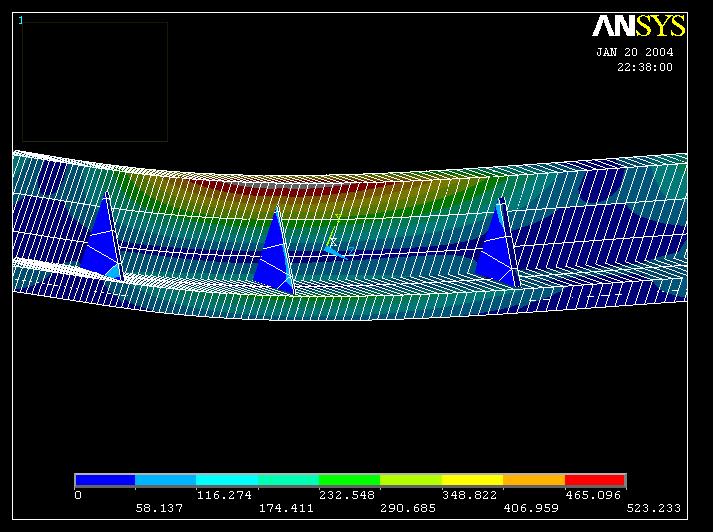Click the yellow legend color band

coord(472,480)
